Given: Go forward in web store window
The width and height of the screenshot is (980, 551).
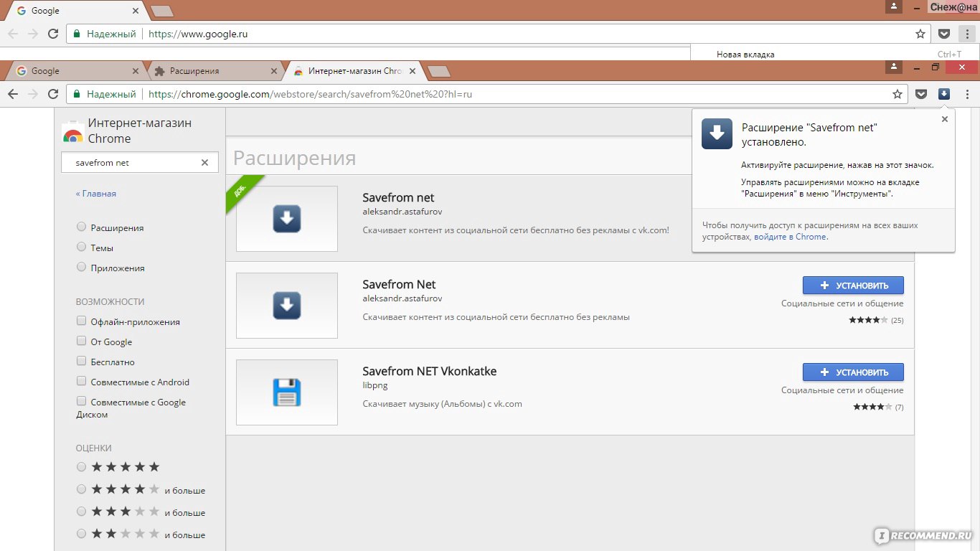Looking at the screenshot, I should [33, 94].
